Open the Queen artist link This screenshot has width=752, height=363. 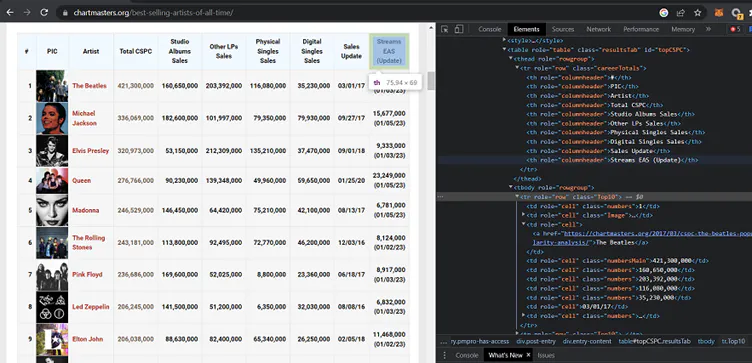click(82, 180)
